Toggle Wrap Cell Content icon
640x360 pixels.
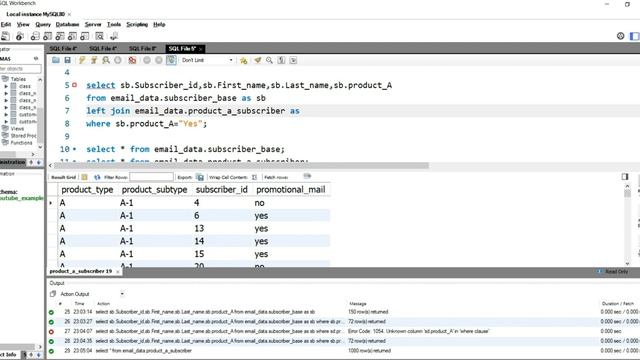coord(254,177)
